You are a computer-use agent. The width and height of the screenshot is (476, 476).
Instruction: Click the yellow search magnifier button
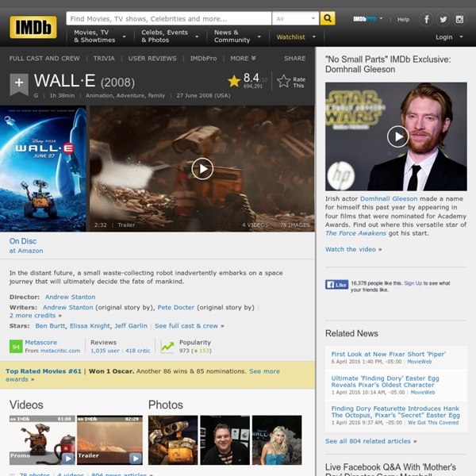click(x=327, y=18)
